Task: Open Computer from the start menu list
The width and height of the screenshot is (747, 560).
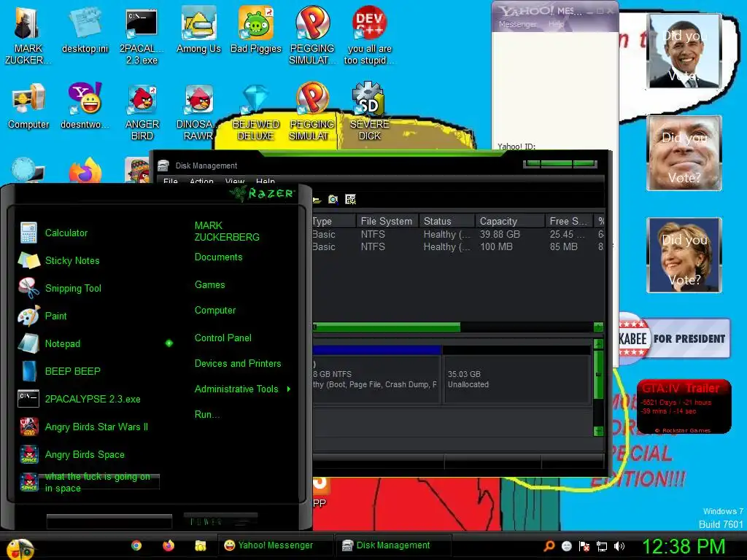Action: coord(215,311)
